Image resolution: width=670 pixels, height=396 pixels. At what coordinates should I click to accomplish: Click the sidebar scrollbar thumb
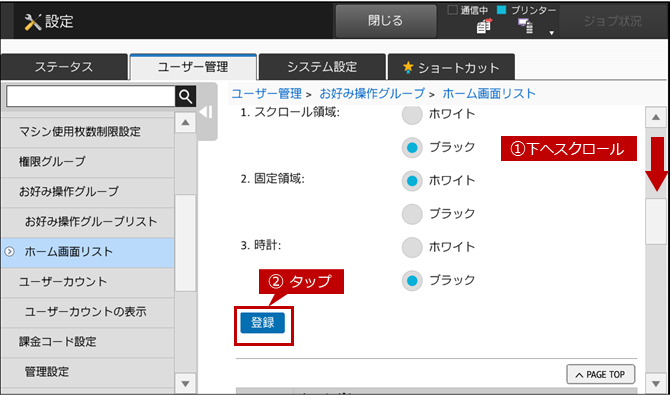[185, 243]
